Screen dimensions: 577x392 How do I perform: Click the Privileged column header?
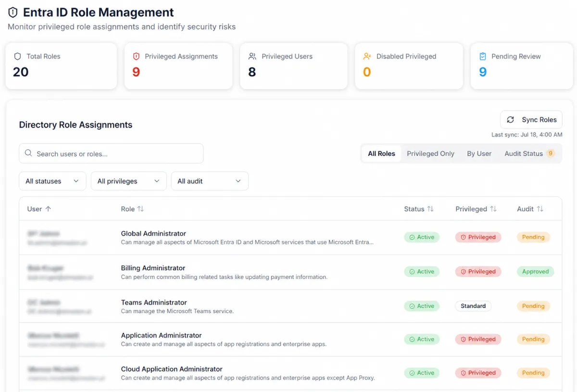coord(476,209)
